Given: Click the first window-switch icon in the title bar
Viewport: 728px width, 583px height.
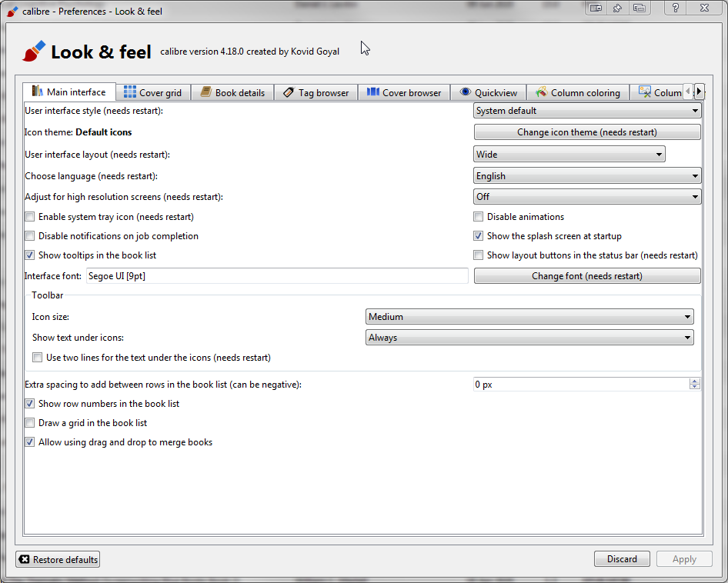Looking at the screenshot, I should (x=596, y=8).
